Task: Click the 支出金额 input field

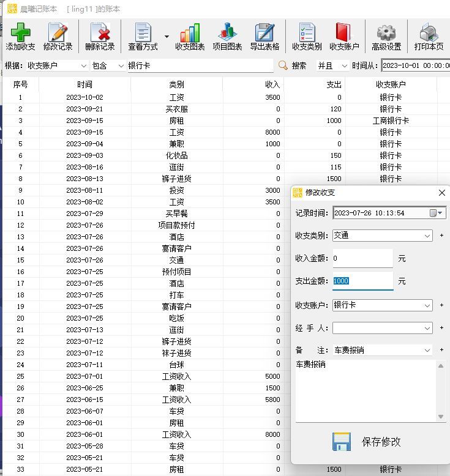Action: click(x=362, y=281)
